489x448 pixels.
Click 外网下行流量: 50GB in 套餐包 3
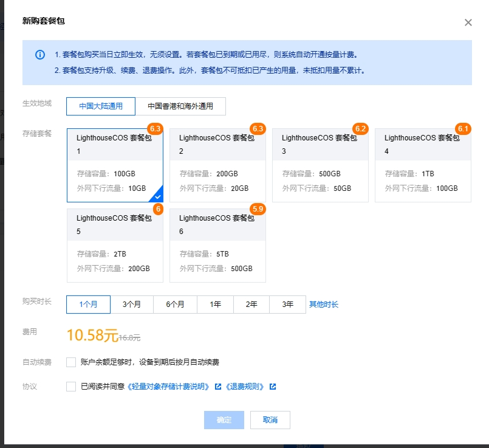(x=316, y=188)
